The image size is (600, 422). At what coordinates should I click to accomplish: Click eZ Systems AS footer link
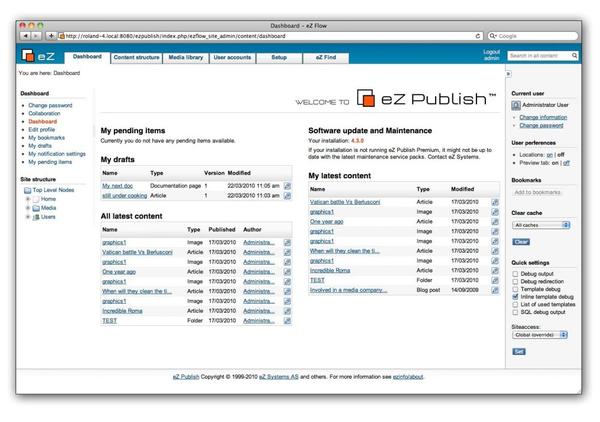pos(279,377)
